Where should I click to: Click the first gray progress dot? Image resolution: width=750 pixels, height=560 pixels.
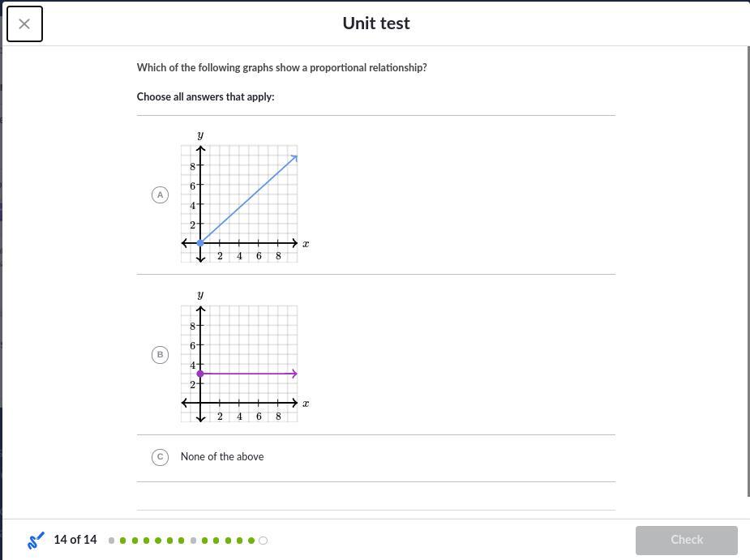tap(111, 541)
